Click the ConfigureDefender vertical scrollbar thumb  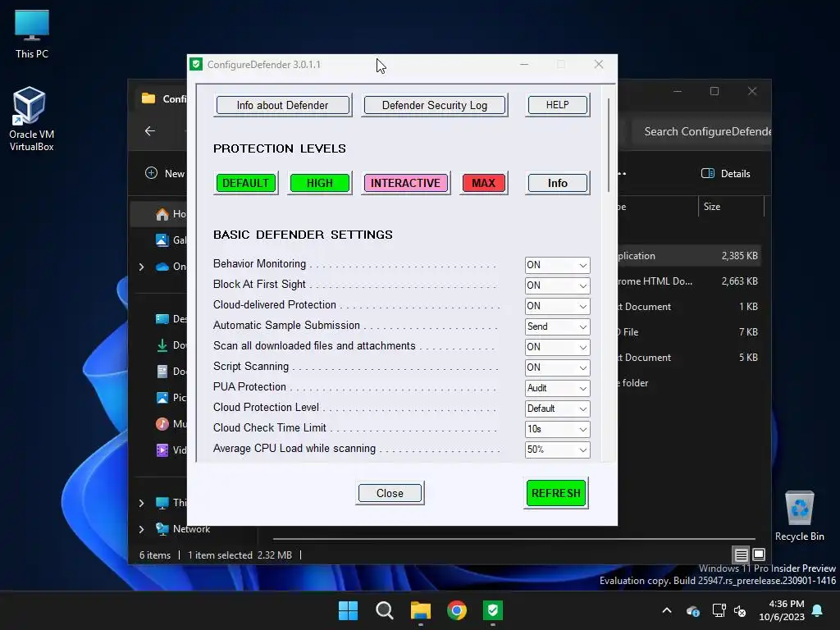[609, 144]
